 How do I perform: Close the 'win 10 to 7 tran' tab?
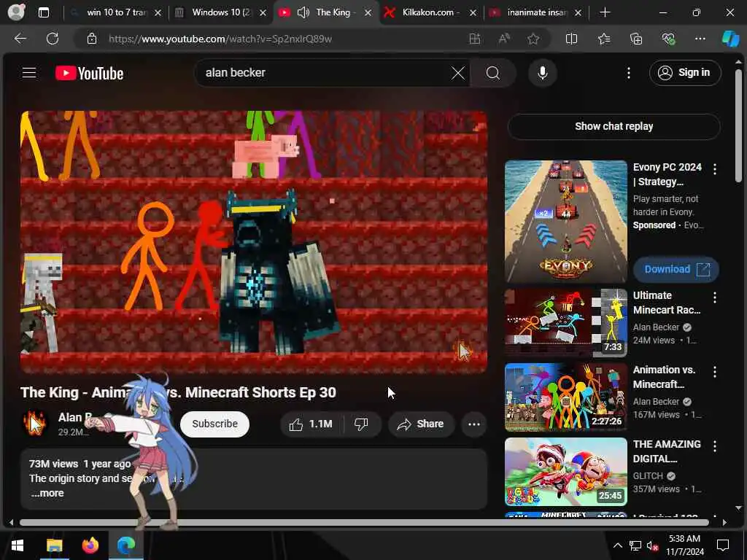[x=158, y=13]
